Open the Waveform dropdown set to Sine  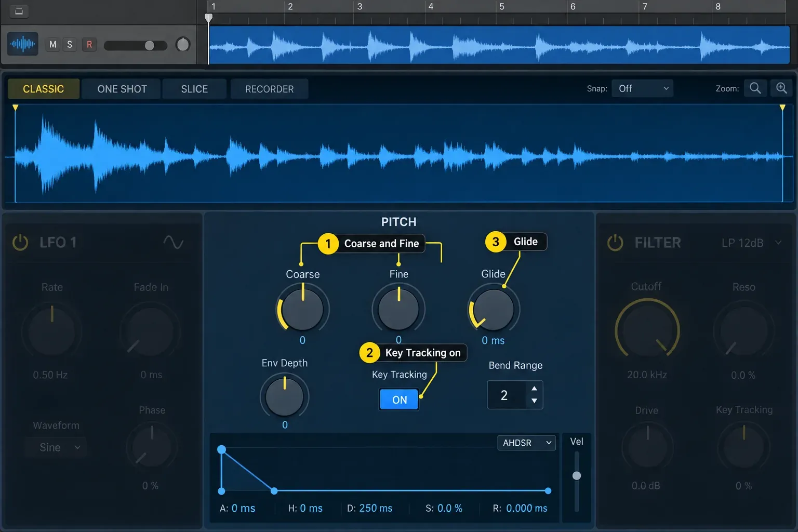pos(56,447)
